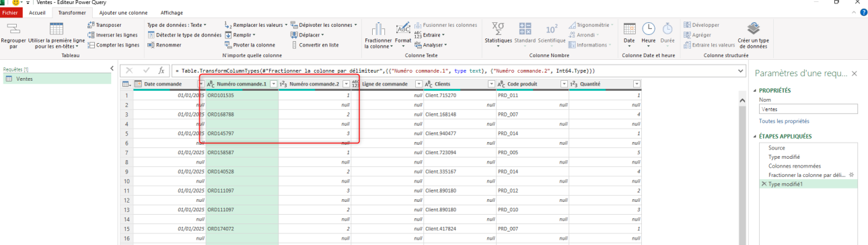
Task: Click the Développer command
Action: point(702,25)
